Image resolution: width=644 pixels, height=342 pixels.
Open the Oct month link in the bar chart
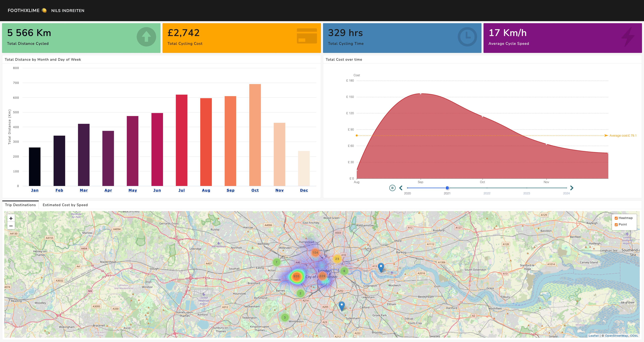255,190
